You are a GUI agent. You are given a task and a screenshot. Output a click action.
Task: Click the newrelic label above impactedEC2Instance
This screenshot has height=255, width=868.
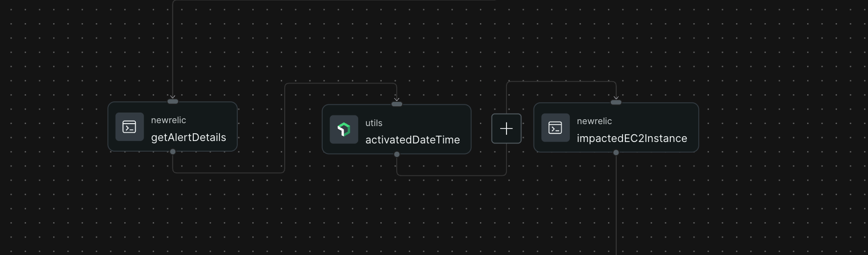click(x=594, y=121)
